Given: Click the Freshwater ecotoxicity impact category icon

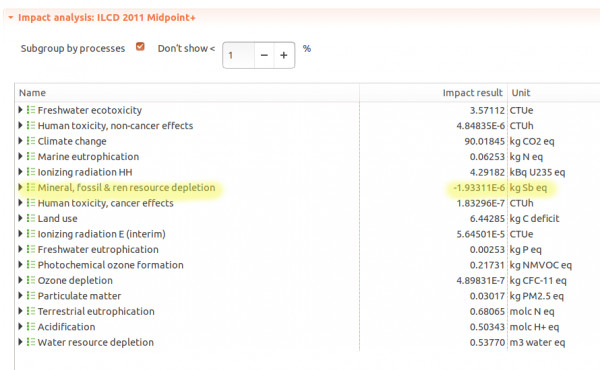Looking at the screenshot, I should (x=31, y=110).
